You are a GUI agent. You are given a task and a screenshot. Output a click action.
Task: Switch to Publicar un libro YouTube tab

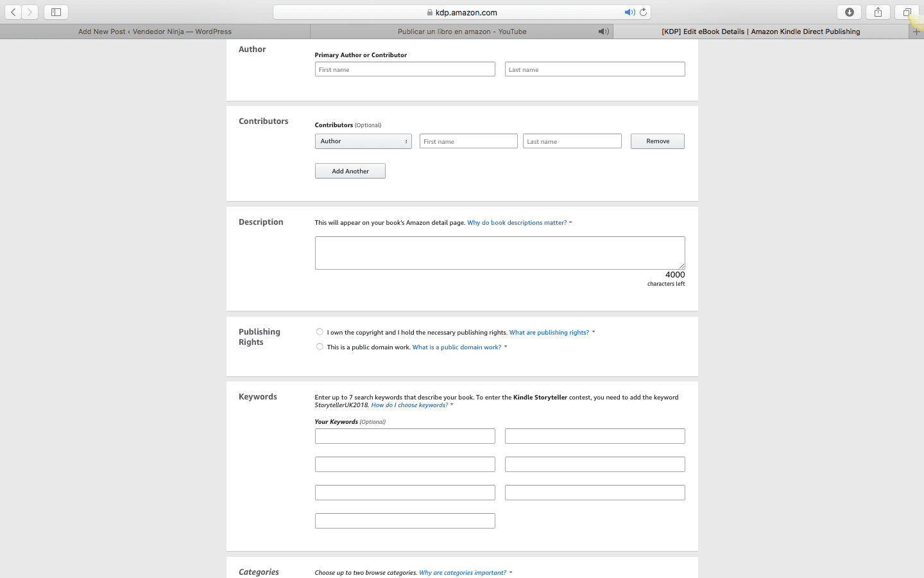462,31
